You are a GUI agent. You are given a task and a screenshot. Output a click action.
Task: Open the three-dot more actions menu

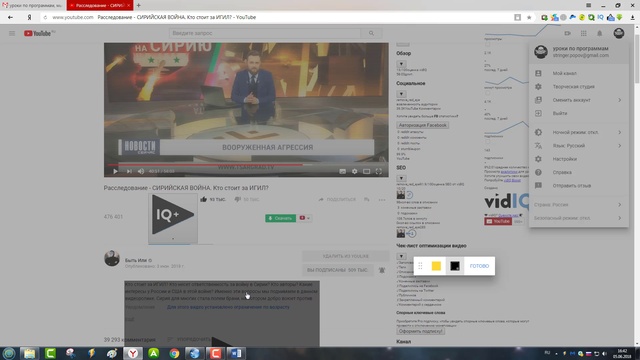[382, 200]
